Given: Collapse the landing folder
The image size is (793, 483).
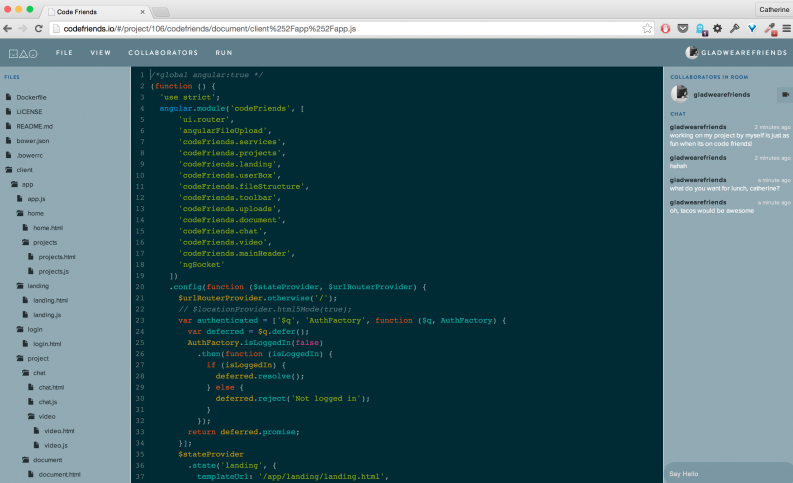Looking at the screenshot, I should (x=38, y=286).
